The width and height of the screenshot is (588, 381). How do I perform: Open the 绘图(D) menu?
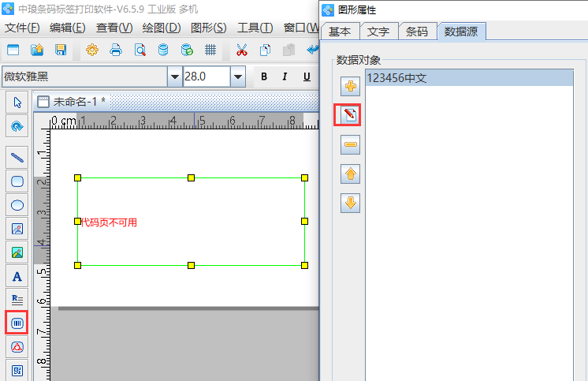point(162,28)
